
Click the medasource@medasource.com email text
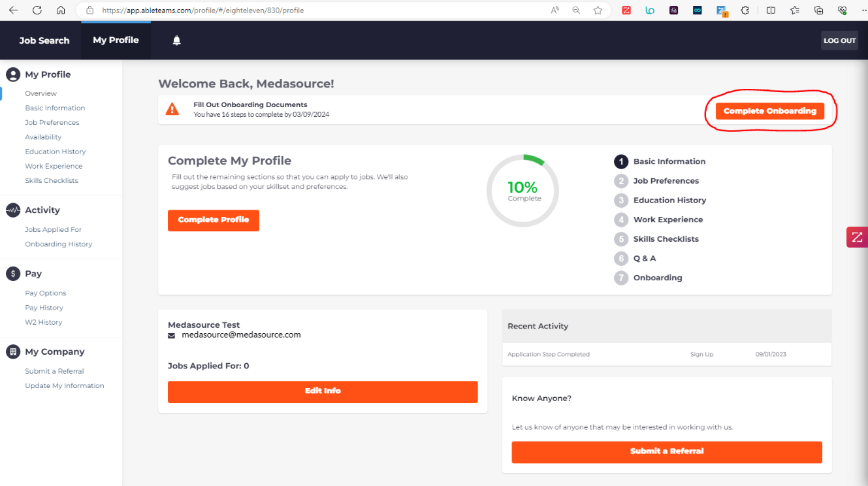(x=241, y=334)
